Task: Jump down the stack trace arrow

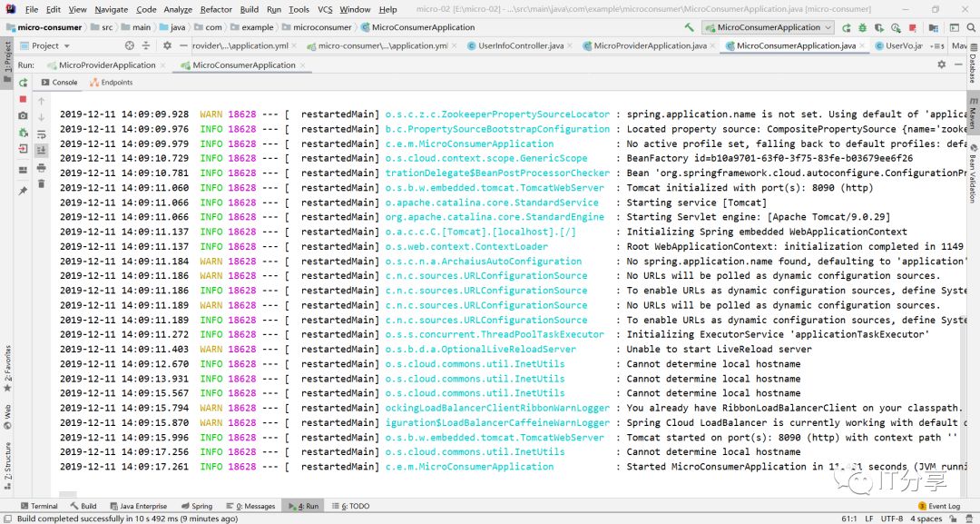Action: [41, 117]
